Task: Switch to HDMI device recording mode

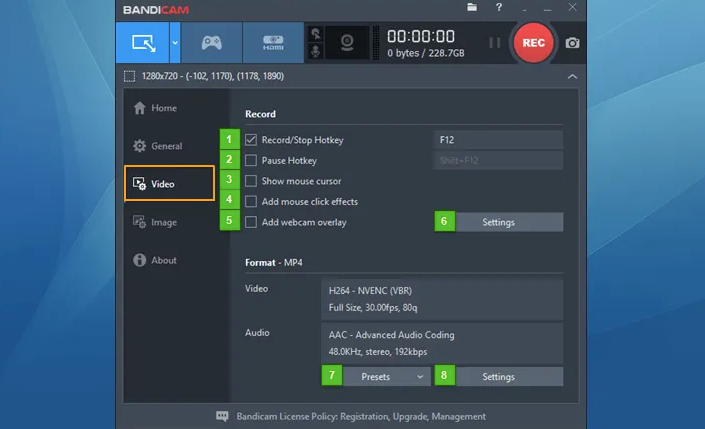Action: click(x=273, y=43)
